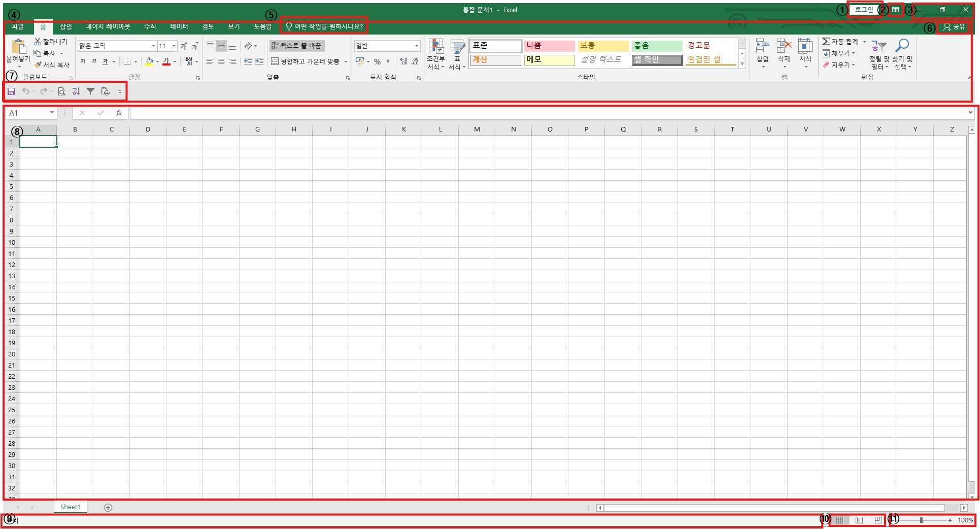Open Conditional Formatting (조건부 서식)
The height and width of the screenshot is (529, 980).
click(x=436, y=54)
